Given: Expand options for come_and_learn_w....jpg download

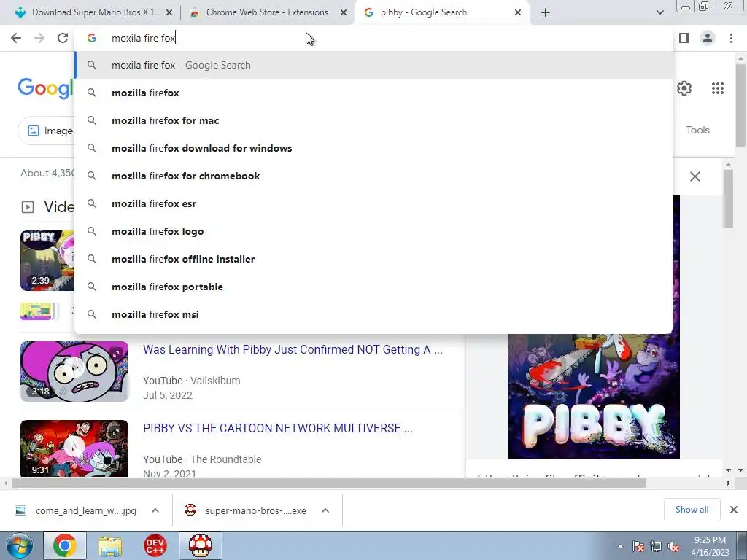Looking at the screenshot, I should click(x=155, y=510).
